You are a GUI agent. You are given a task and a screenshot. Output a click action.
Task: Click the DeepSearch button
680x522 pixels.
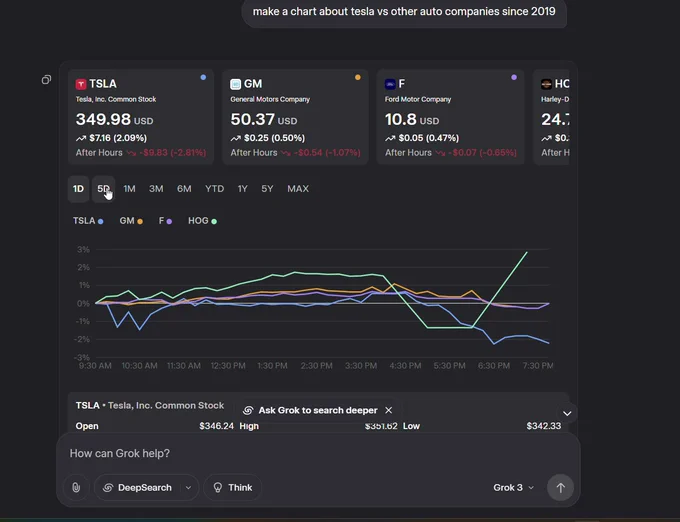(139, 488)
